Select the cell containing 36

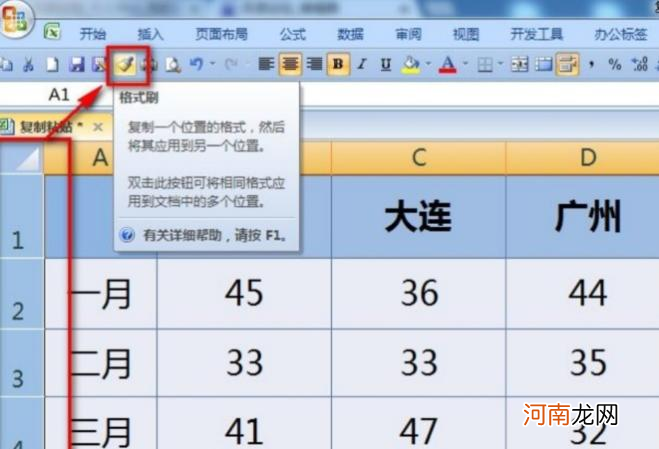[419, 294]
